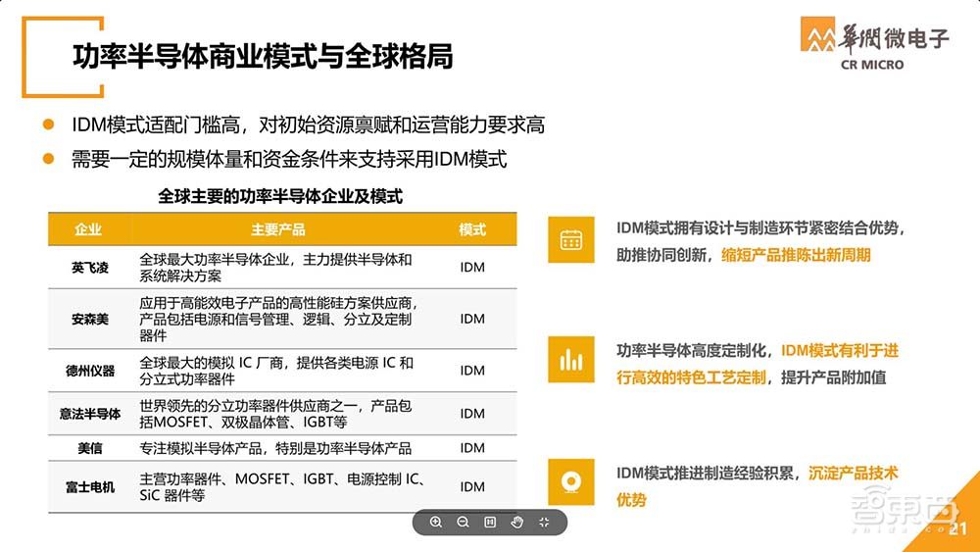The width and height of the screenshot is (980, 552).
Task: Exit fullscreen with the collapse arrows icon
Action: (544, 522)
